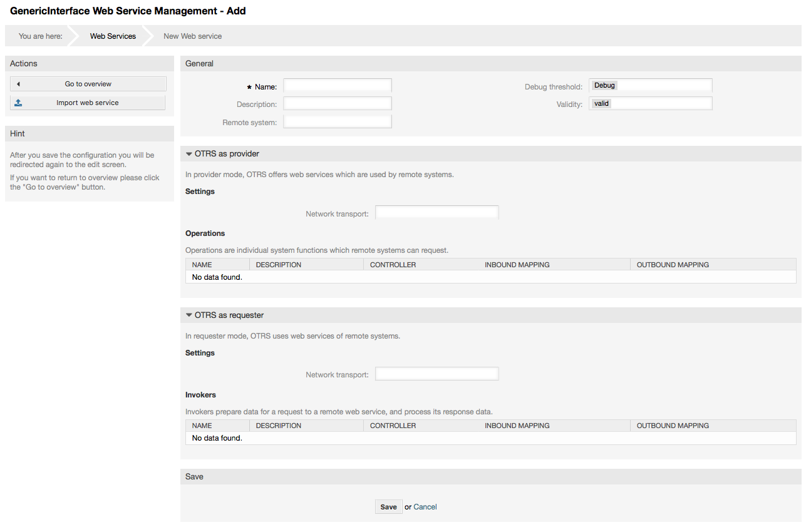Click the Debug threshold label
811x532 pixels.
point(554,86)
